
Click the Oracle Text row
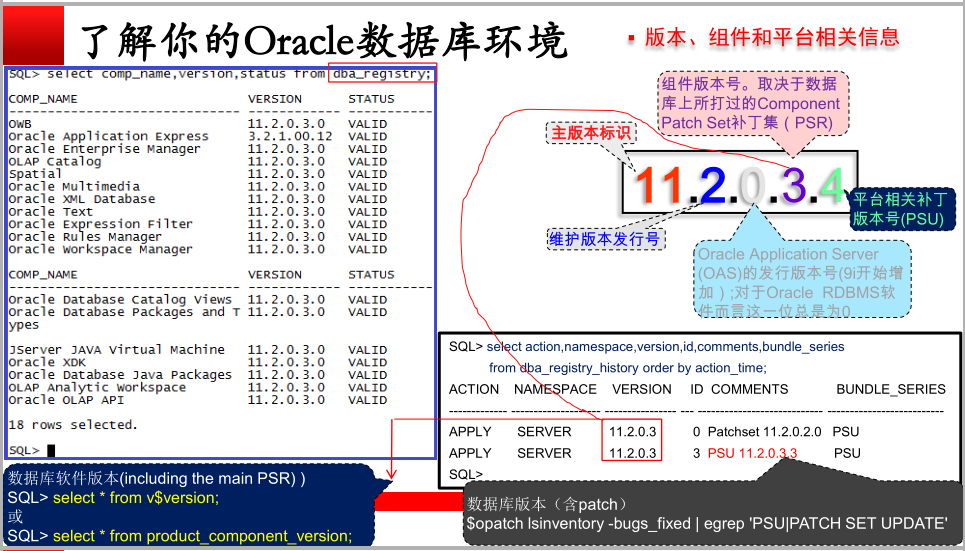pos(198,212)
